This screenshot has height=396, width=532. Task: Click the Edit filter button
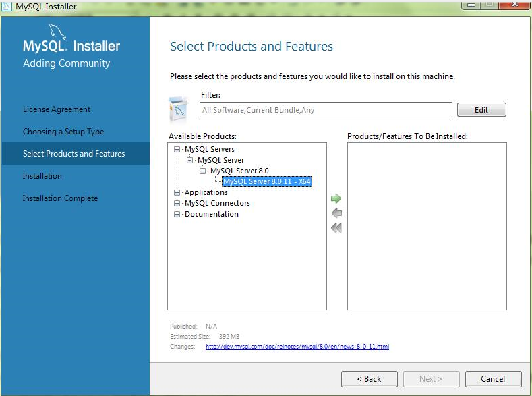(481, 110)
